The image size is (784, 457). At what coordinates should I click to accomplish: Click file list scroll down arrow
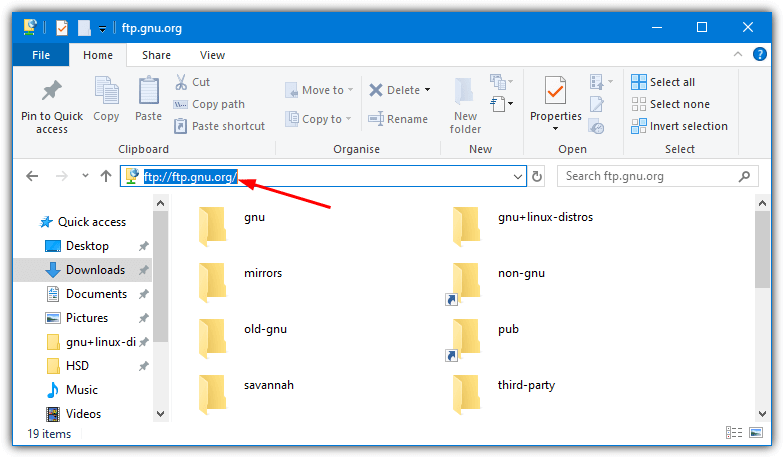click(x=762, y=414)
